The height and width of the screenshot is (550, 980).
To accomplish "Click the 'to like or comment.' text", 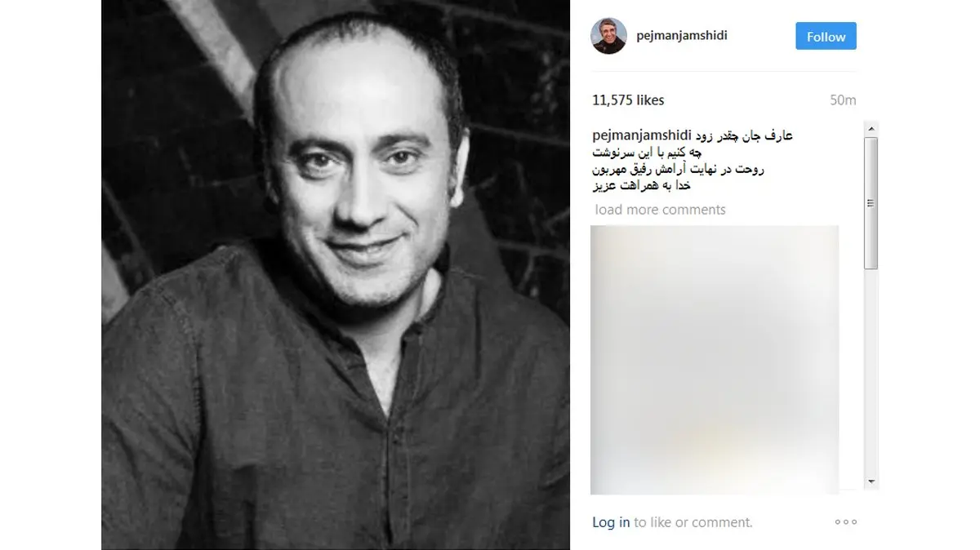I will click(693, 522).
